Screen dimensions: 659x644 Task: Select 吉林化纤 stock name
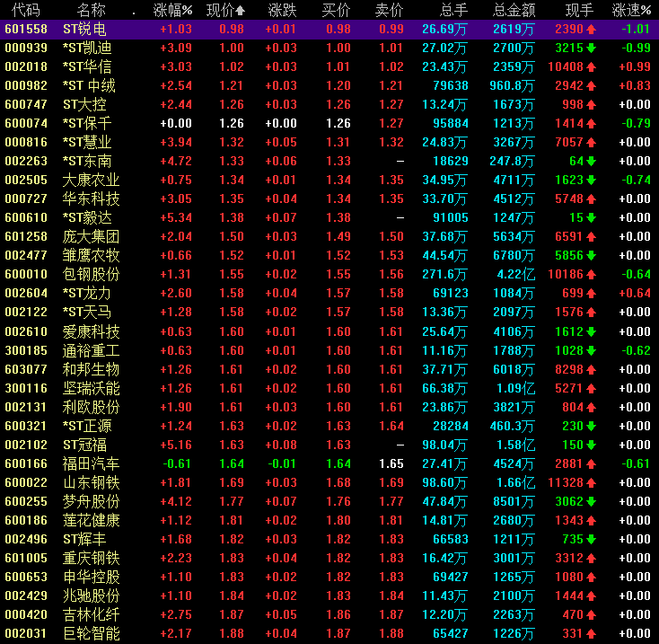(x=92, y=614)
